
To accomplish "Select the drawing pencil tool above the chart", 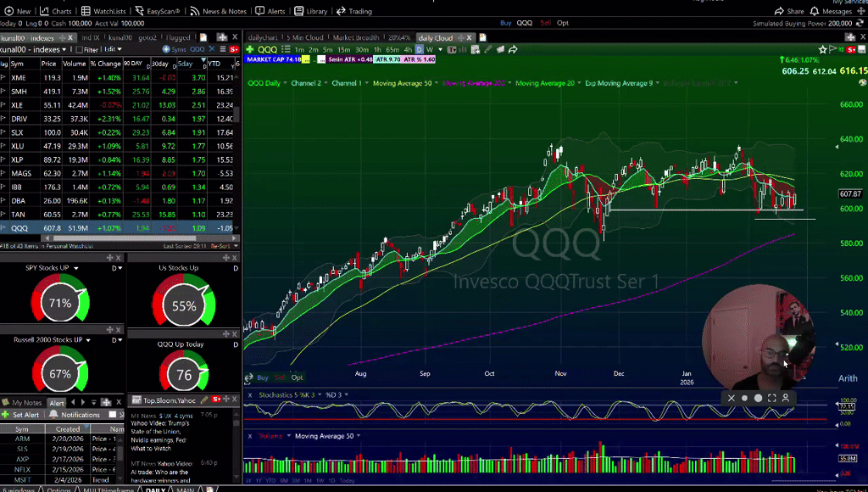I will pos(488,48).
